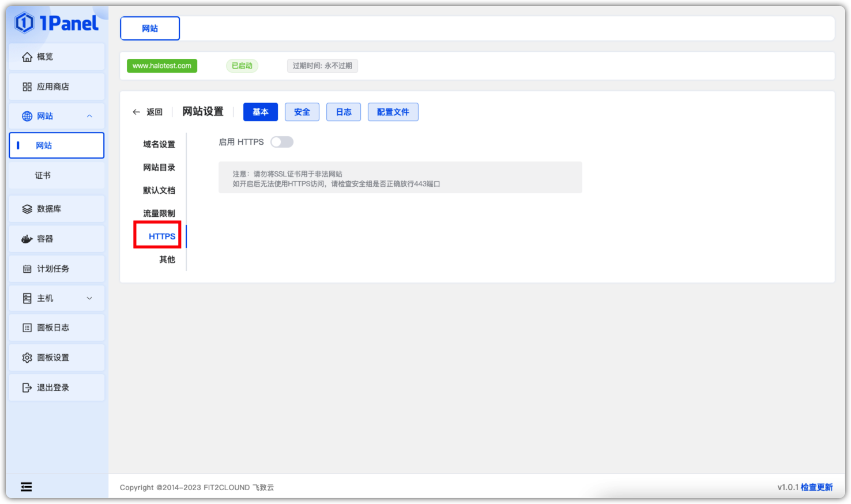The image size is (851, 504).
Task: Click the 1Panel logo icon
Action: pyautogui.click(x=24, y=23)
